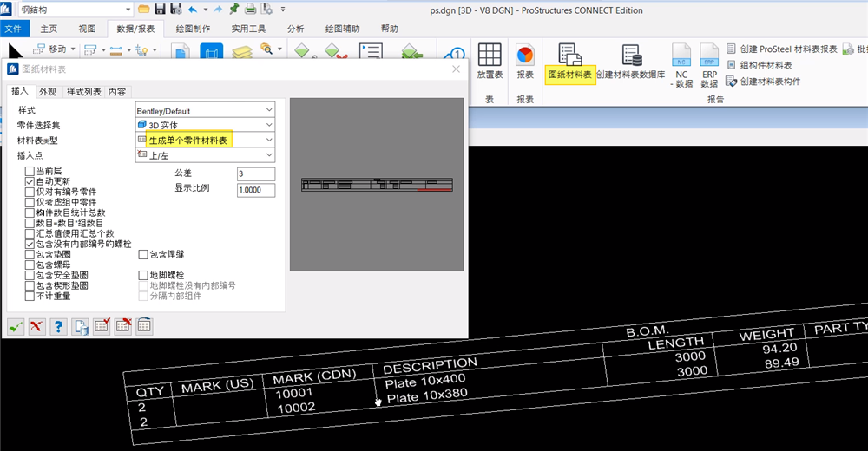868x451 pixels.
Task: Open the 绘图制作 ribbon tab
Action: [193, 29]
